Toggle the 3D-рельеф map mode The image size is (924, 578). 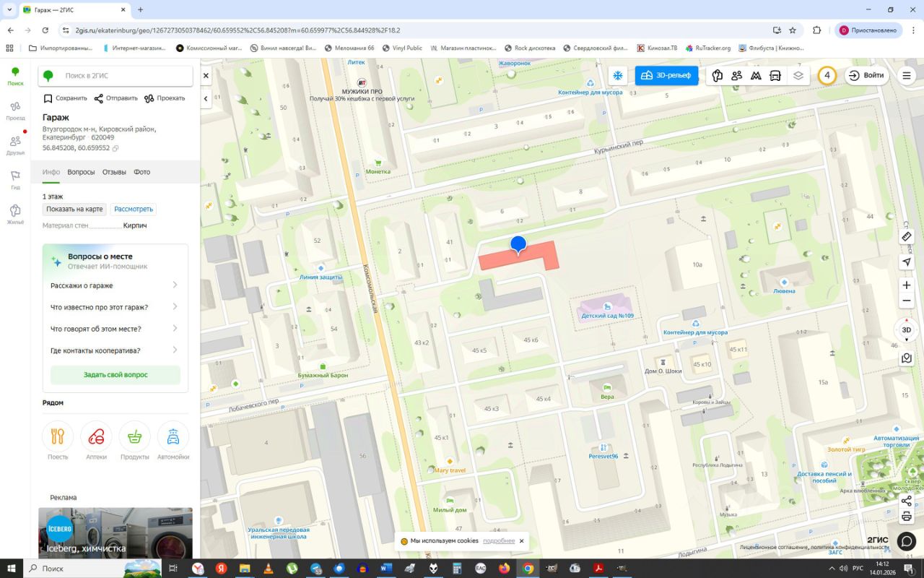coord(666,76)
